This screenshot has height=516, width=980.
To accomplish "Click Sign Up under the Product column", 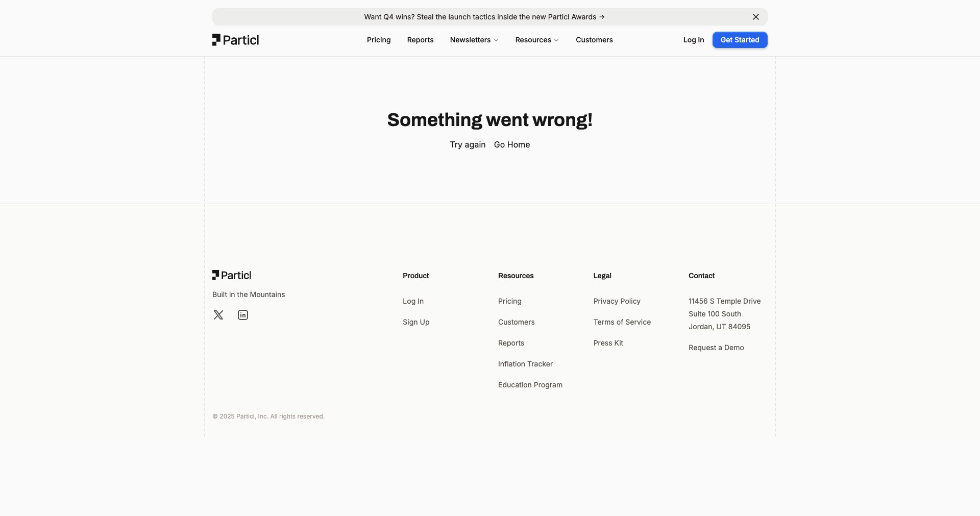I will [x=416, y=322].
